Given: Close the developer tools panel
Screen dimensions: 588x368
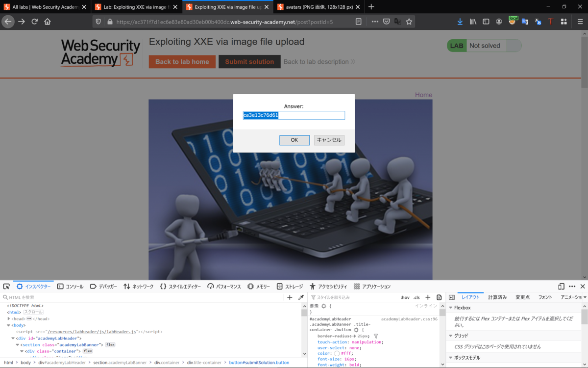Looking at the screenshot, I should tap(583, 287).
